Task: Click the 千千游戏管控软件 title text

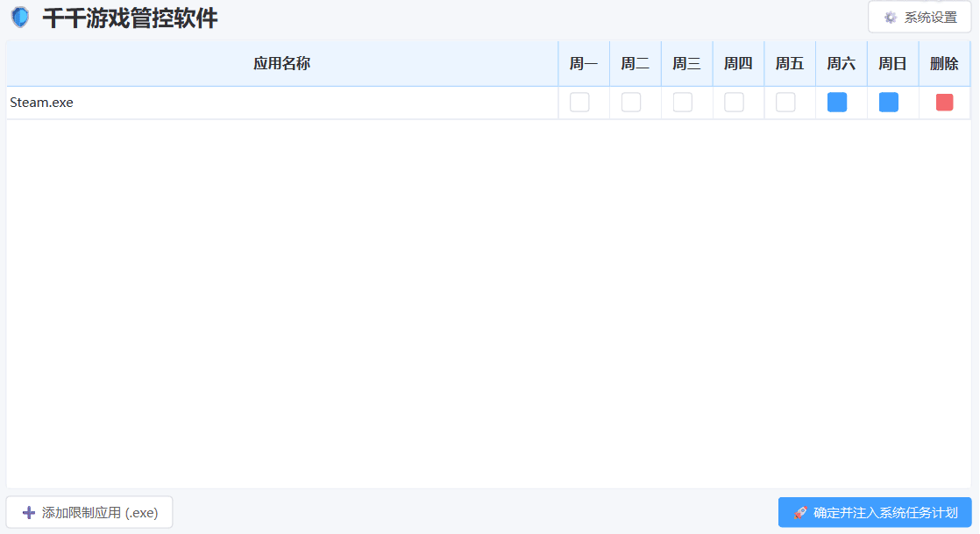Action: [130, 18]
